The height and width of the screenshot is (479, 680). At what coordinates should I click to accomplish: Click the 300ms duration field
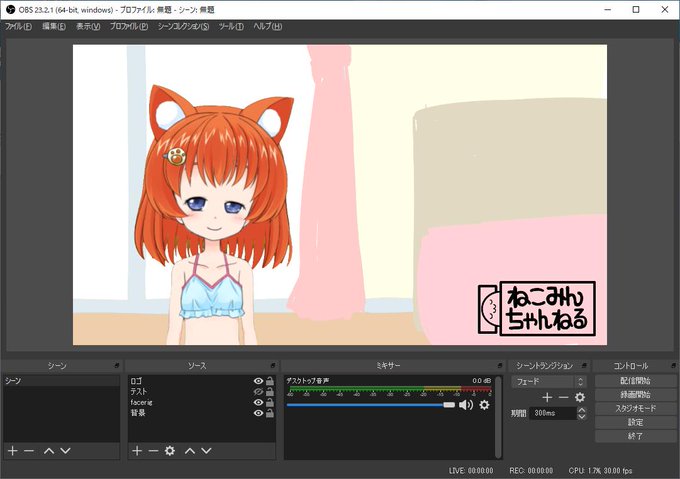click(x=553, y=413)
